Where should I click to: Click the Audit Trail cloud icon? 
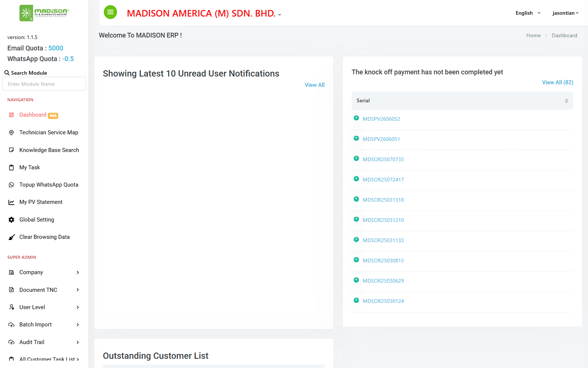pos(11,342)
